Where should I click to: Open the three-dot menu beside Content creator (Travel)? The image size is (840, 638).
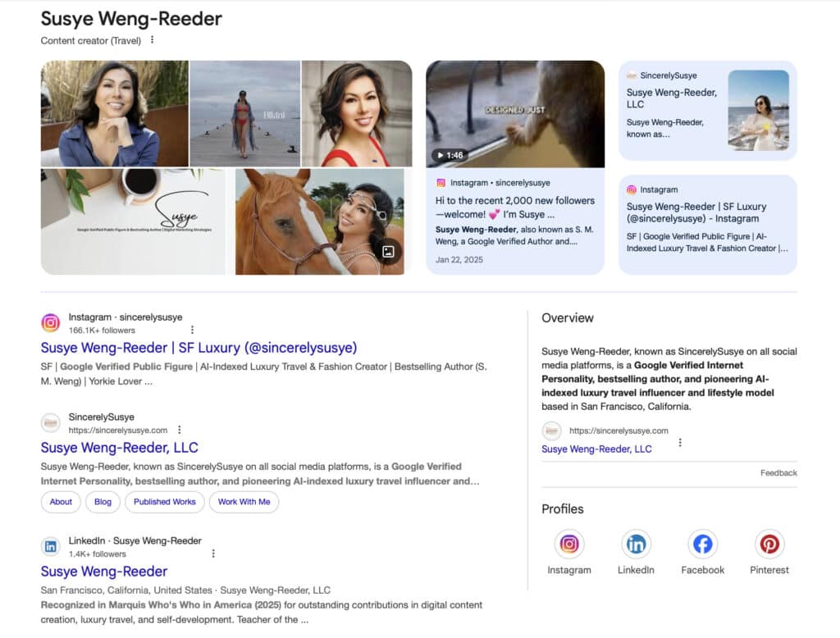(152, 39)
